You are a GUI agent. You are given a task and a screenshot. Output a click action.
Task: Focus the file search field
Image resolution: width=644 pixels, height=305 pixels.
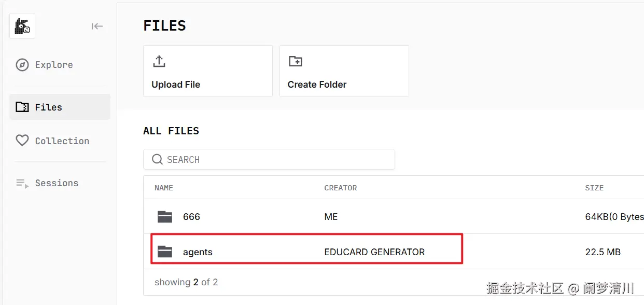(x=275, y=160)
